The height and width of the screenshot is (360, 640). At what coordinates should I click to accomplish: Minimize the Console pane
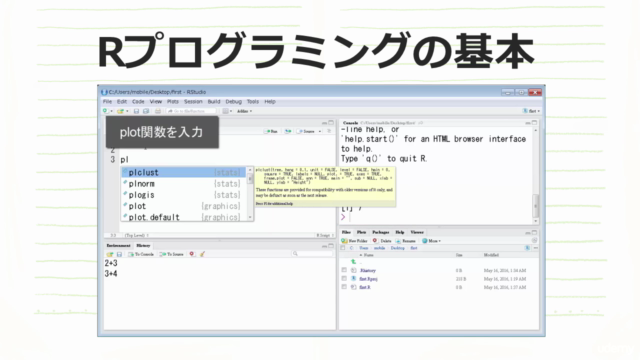pyautogui.click(x=528, y=123)
